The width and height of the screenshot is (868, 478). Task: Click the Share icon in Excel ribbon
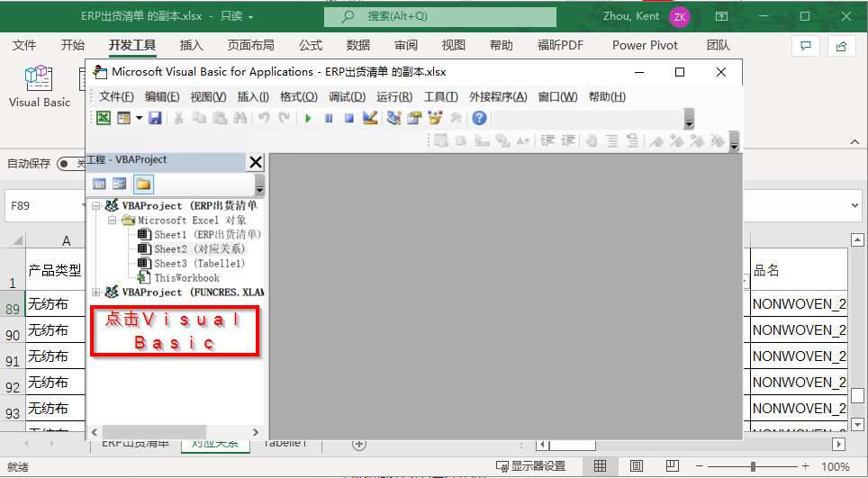pyautogui.click(x=841, y=46)
